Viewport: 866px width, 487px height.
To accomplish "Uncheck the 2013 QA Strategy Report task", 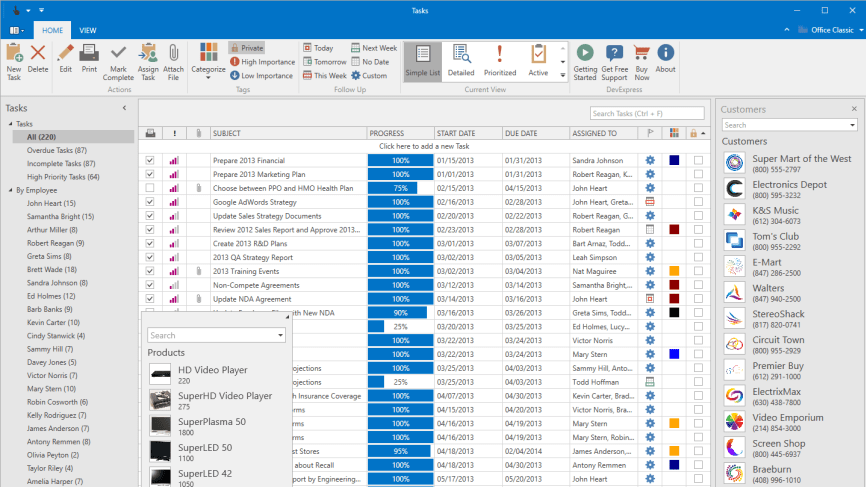I will point(150,257).
